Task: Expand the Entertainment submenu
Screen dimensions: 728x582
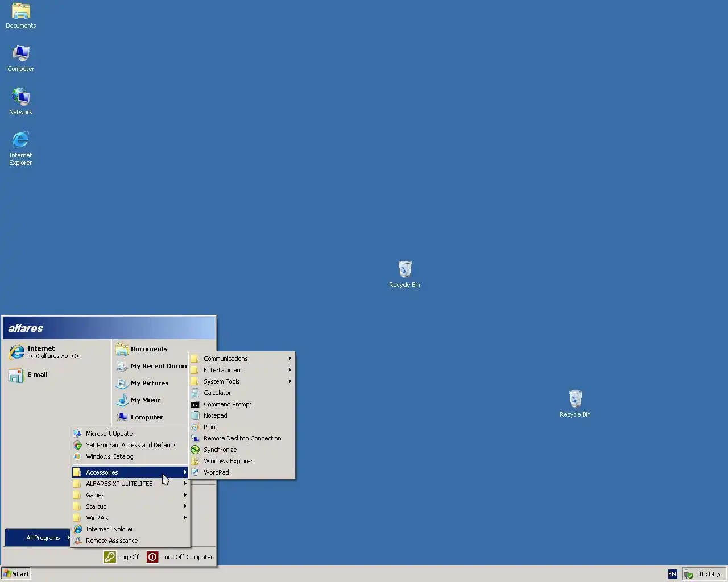Action: click(242, 370)
